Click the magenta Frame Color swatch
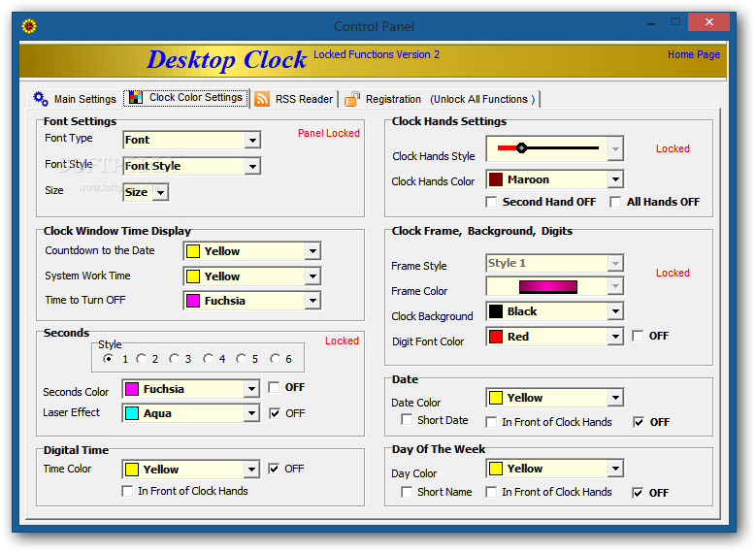This screenshot has height=552, width=756. pyautogui.click(x=547, y=287)
